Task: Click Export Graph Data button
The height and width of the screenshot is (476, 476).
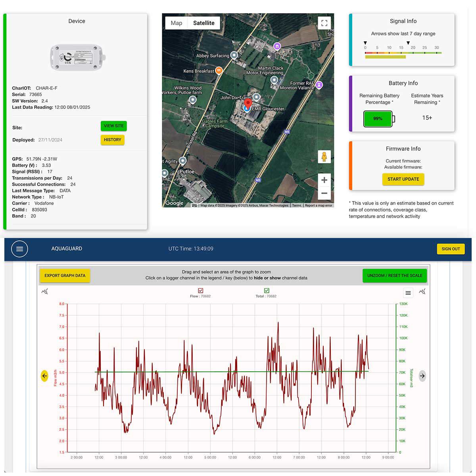Action: pos(65,276)
